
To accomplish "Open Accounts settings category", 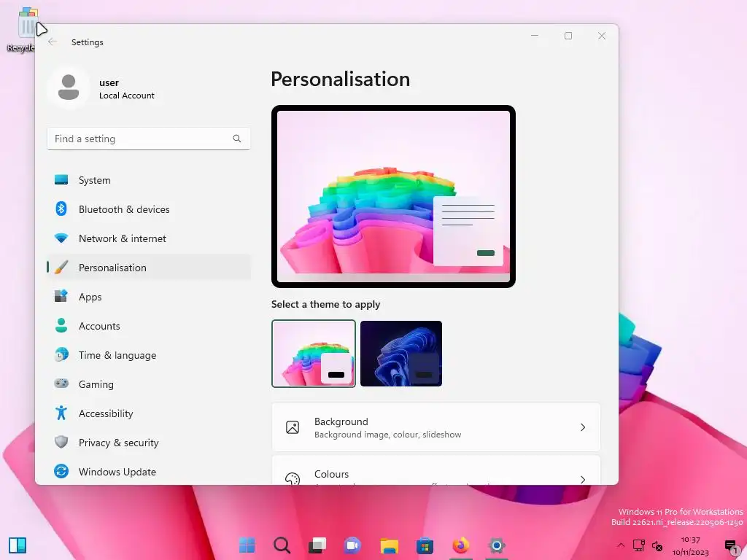I will [149, 325].
